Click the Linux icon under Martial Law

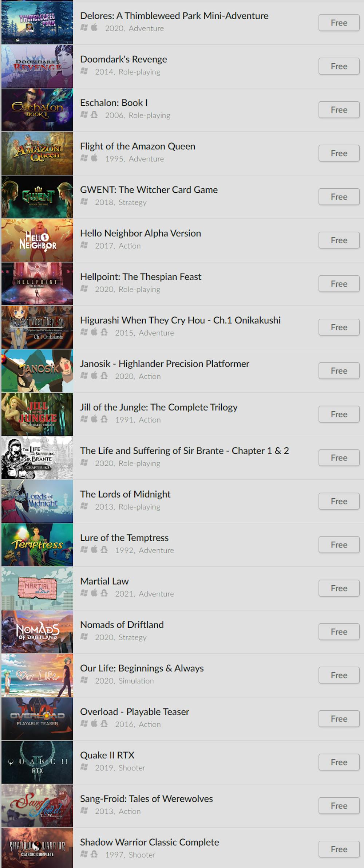click(x=104, y=593)
